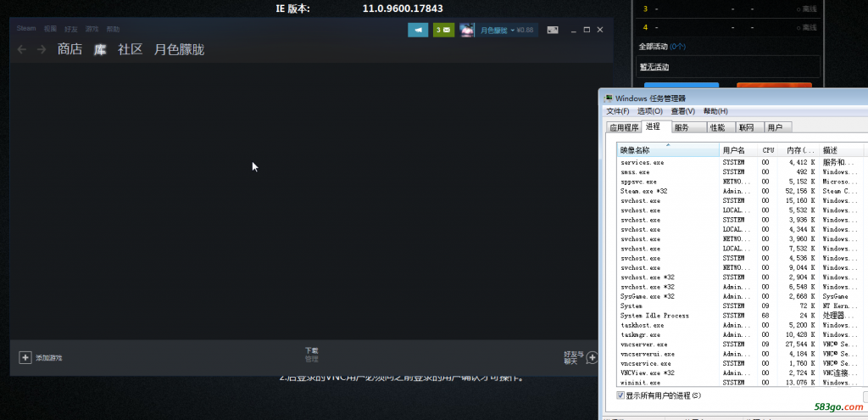Open the 月色朦胧 profile section in navigation

point(180,50)
